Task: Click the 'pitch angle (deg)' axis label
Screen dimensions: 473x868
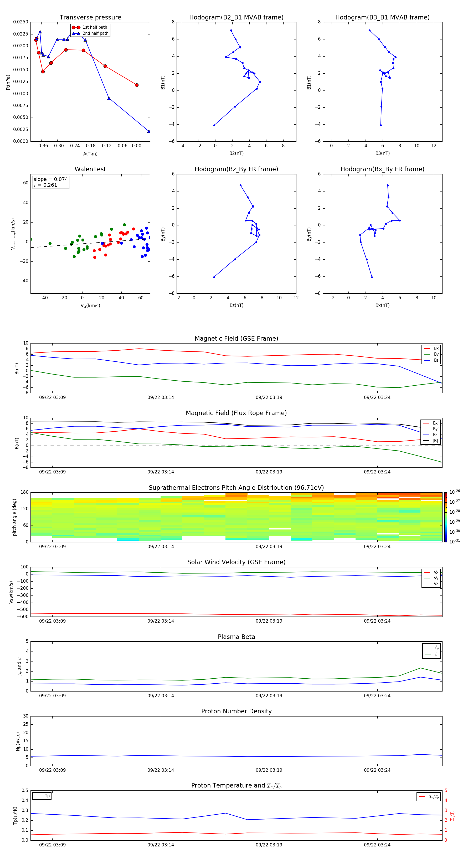Action: pyautogui.click(x=14, y=517)
